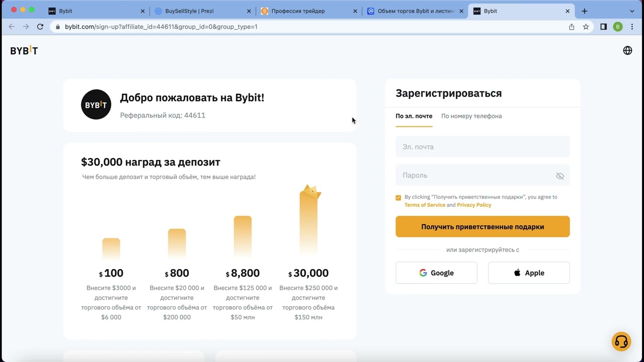644x362 pixels.
Task: Open the Terms of Service link
Action: tap(425, 205)
